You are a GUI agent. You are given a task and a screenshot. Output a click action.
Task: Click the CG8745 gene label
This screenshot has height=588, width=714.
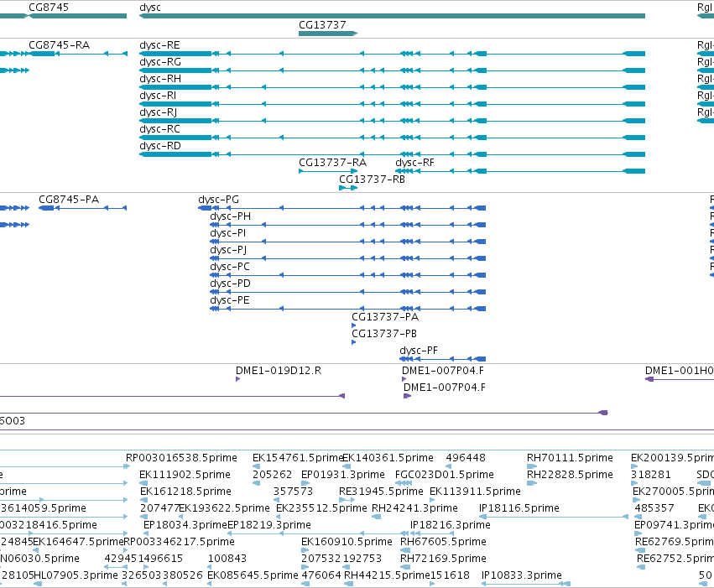pos(49,8)
